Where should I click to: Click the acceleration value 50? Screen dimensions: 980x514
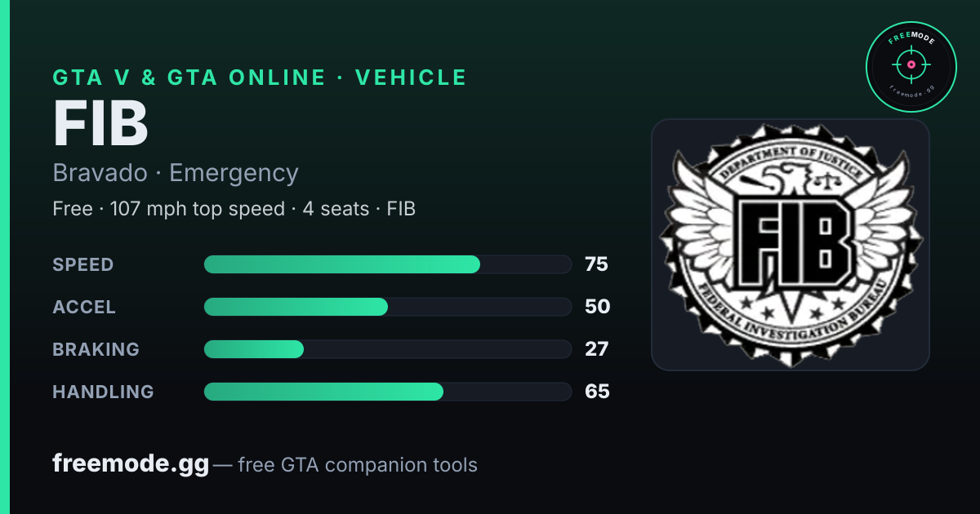[597, 307]
